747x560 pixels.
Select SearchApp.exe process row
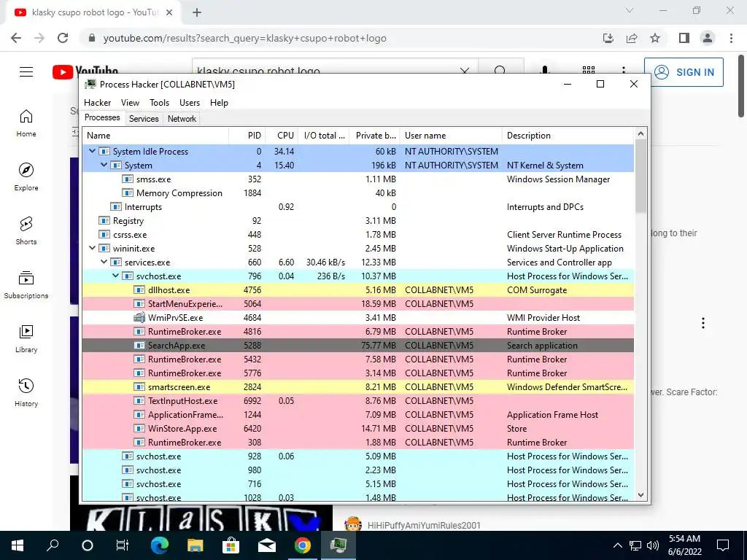coord(357,345)
